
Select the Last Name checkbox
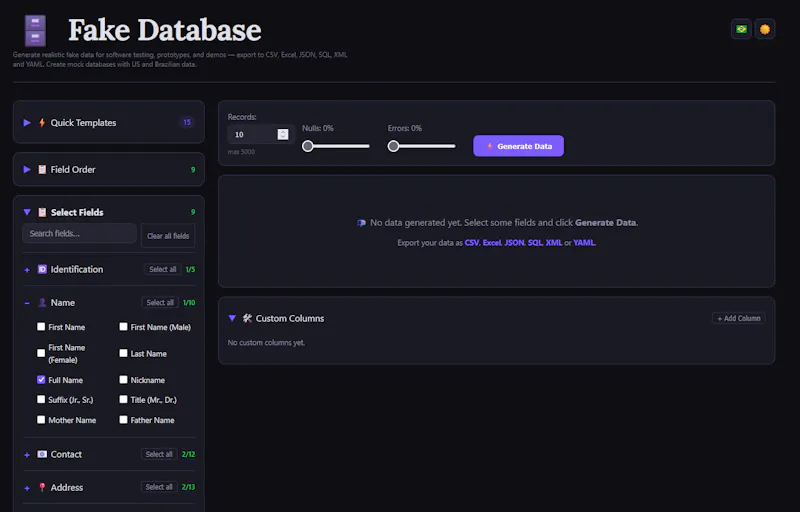coord(123,353)
